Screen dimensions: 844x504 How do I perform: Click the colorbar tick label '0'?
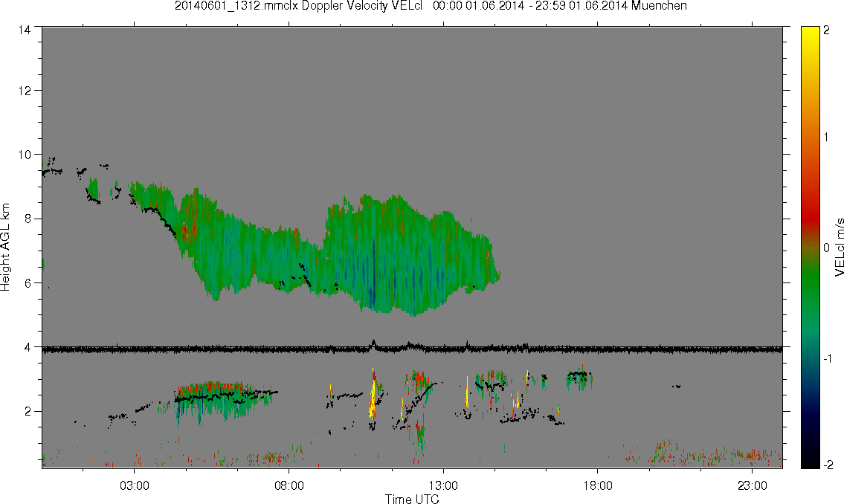827,248
